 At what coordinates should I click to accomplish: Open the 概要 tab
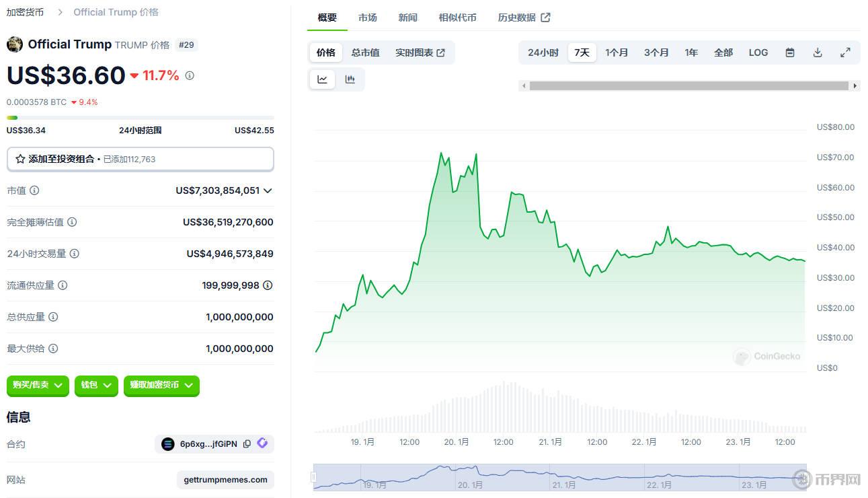pos(327,17)
